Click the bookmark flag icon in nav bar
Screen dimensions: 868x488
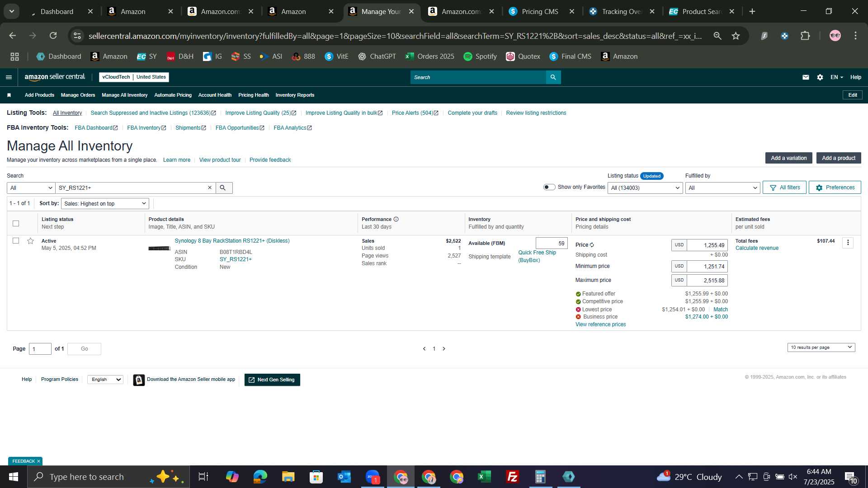[9, 95]
